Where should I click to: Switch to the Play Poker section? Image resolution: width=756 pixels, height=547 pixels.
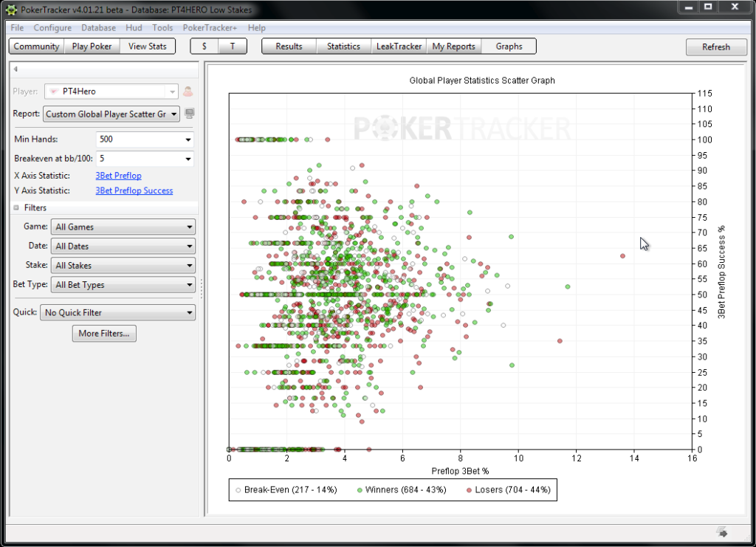92,47
